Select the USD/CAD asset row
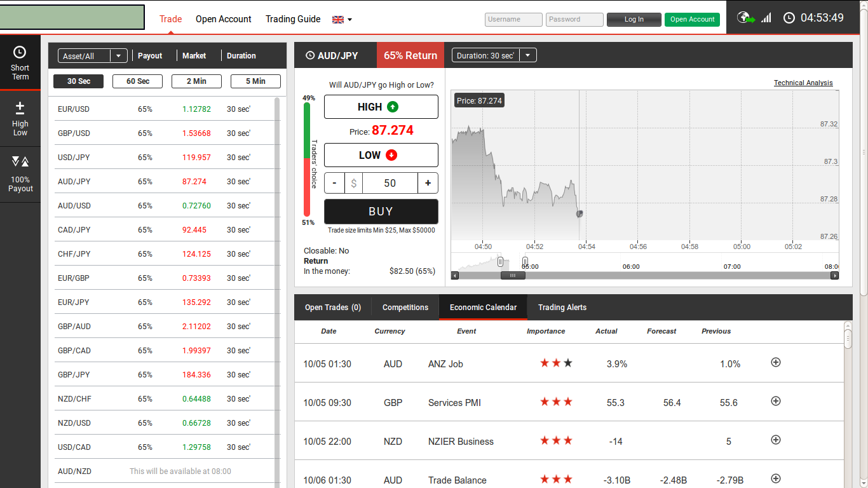Screen dimensions: 868x488 tap(164, 447)
